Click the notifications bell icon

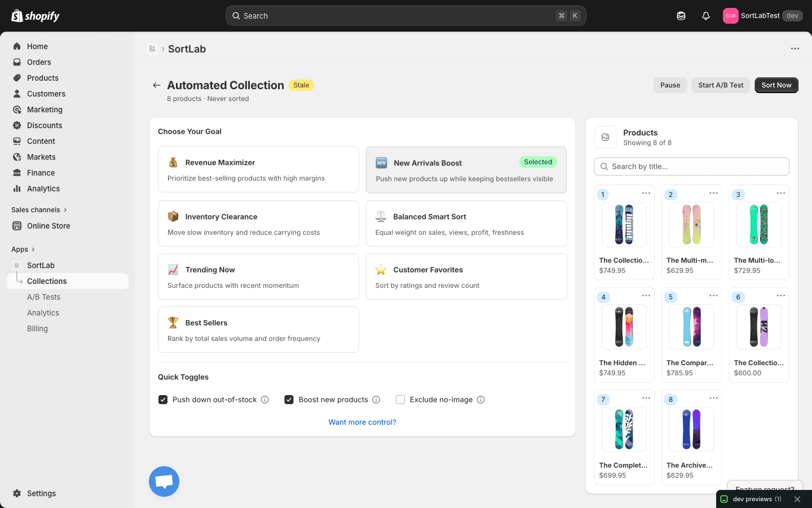705,16
